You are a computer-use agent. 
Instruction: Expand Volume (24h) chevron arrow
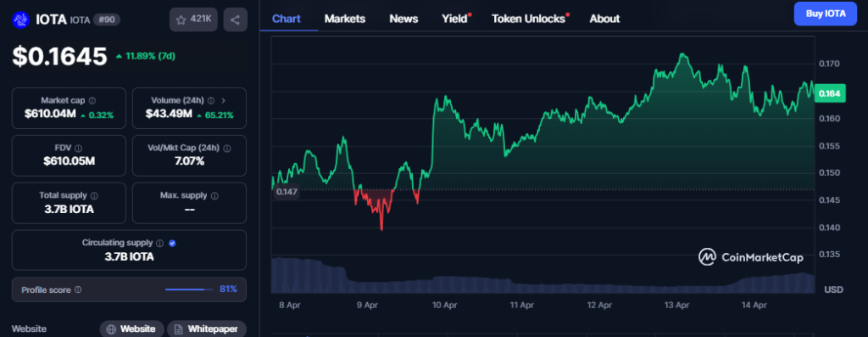[224, 101]
